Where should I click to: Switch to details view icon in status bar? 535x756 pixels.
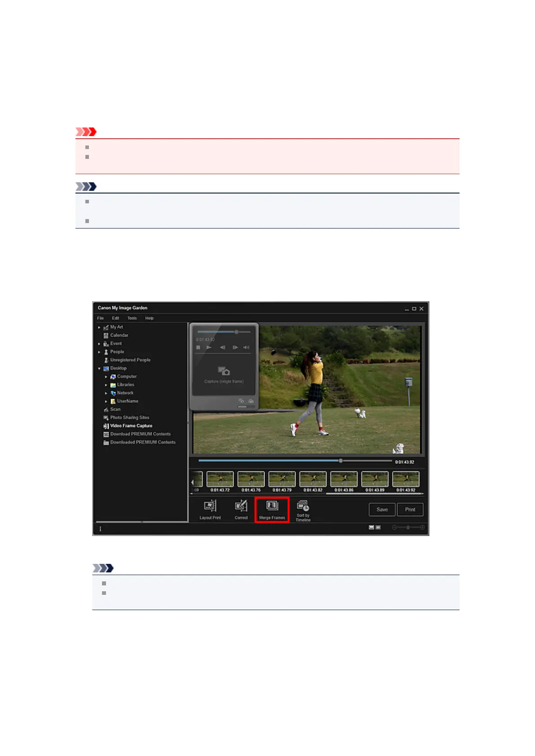click(378, 527)
